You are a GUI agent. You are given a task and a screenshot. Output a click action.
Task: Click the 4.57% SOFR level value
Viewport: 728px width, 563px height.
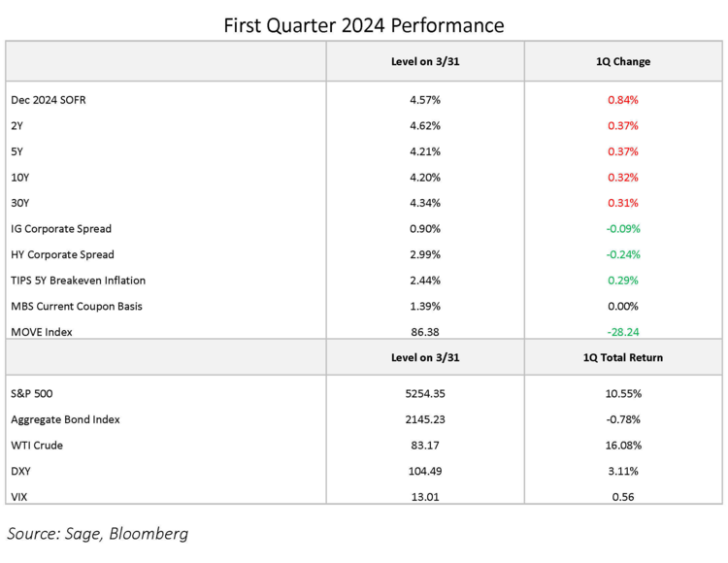point(425,100)
